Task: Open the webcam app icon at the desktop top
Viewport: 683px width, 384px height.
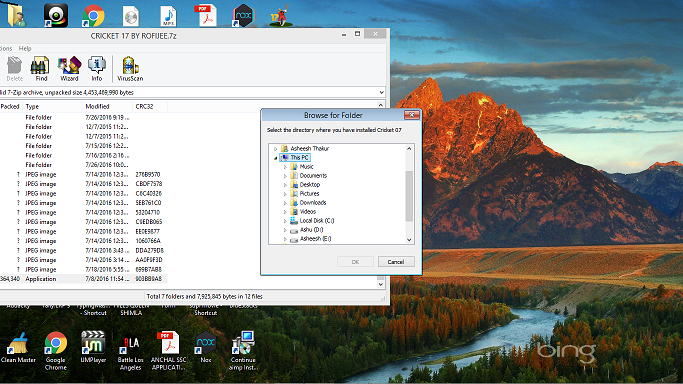Action: click(x=56, y=16)
